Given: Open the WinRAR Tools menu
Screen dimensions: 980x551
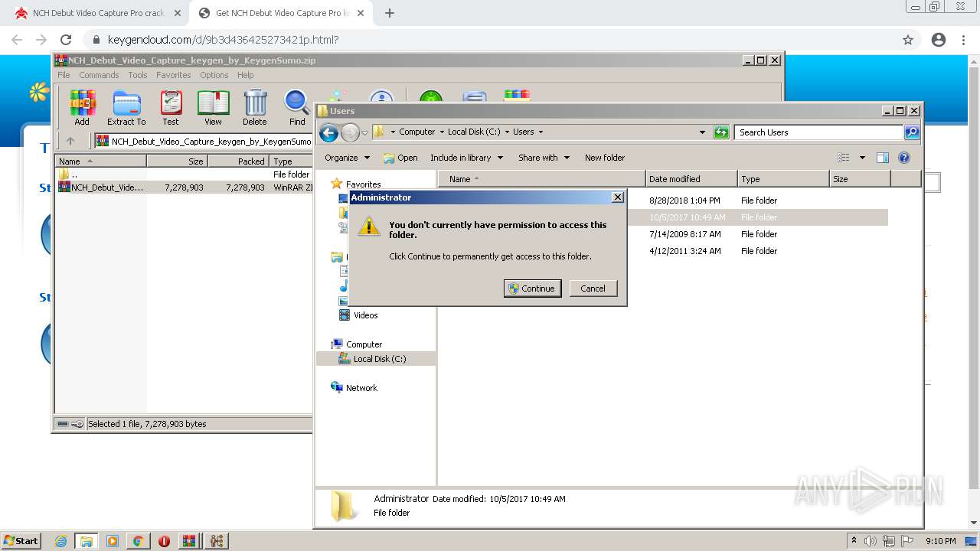Looking at the screenshot, I should tap(138, 75).
